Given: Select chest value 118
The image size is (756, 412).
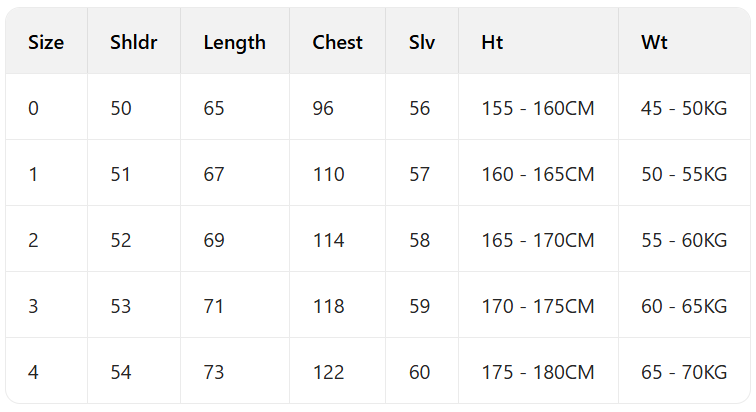Looking at the screenshot, I should click(x=328, y=306).
